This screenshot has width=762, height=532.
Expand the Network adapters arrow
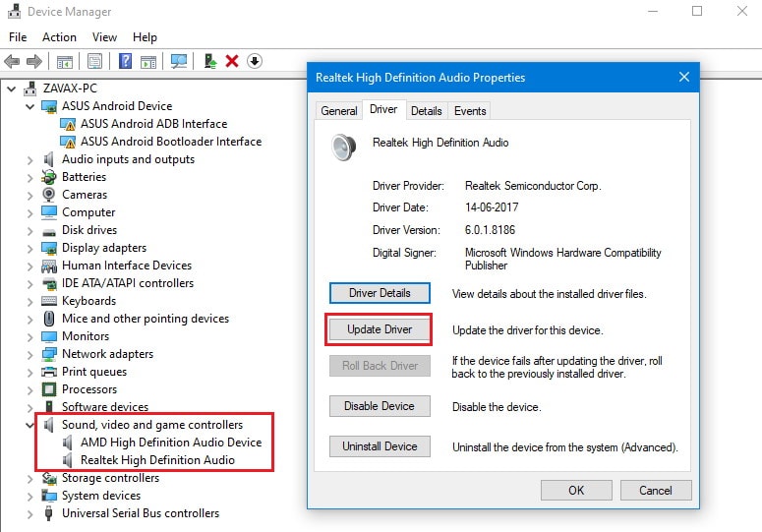pyautogui.click(x=30, y=355)
